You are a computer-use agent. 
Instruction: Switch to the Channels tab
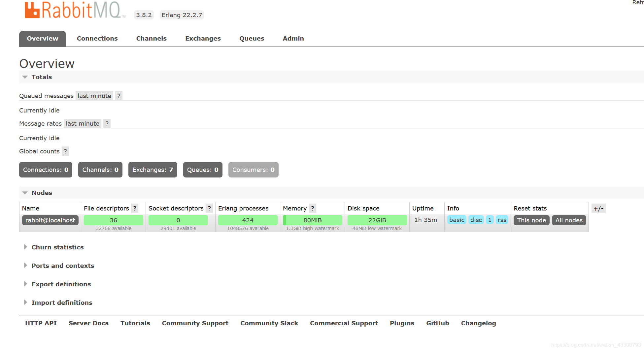pyautogui.click(x=152, y=39)
